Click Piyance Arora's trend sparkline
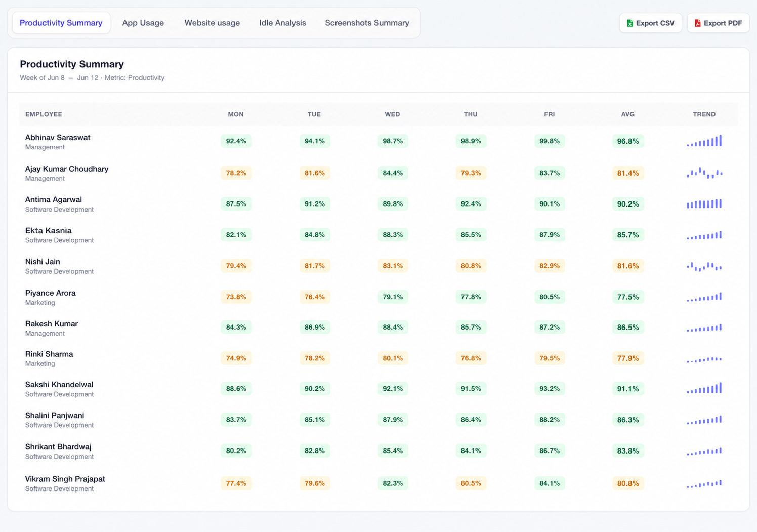This screenshot has width=757, height=532. pos(704,297)
